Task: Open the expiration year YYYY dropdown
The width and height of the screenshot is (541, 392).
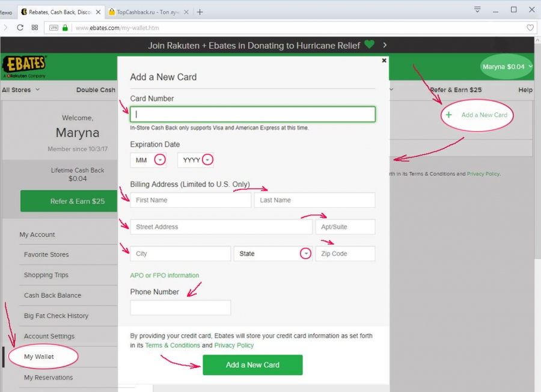Action: click(195, 160)
